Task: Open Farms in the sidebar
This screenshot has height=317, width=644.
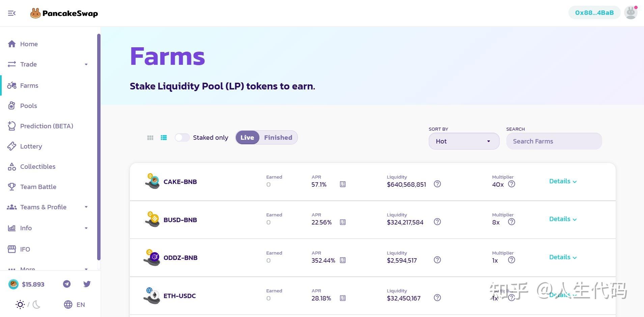Action: tap(29, 85)
